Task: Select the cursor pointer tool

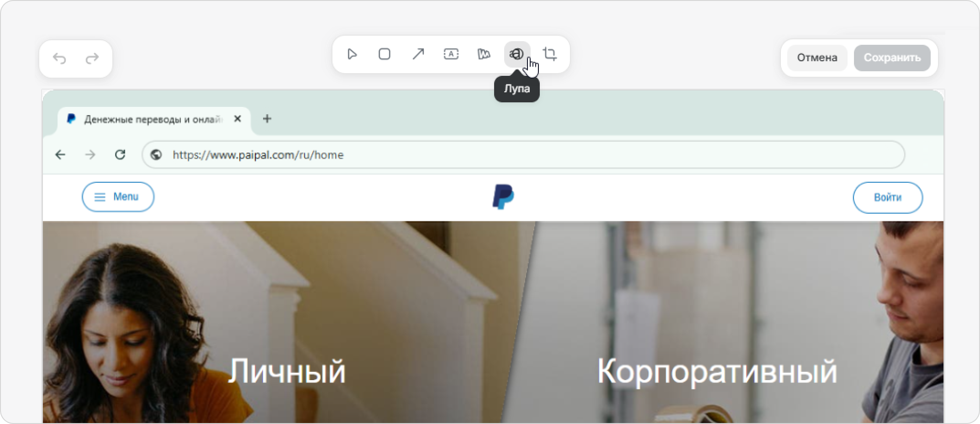Action: (352, 54)
